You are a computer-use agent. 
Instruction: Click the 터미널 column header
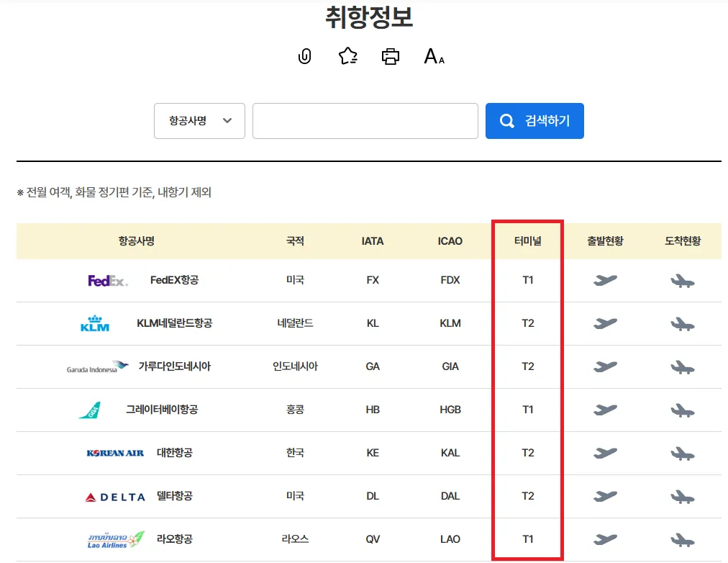pos(527,241)
